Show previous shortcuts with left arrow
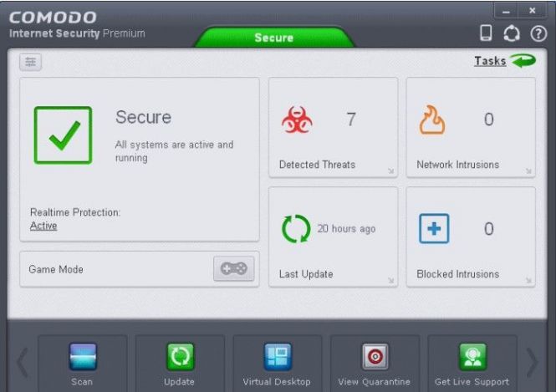Viewport: 556px width, 392px height. 23,362
